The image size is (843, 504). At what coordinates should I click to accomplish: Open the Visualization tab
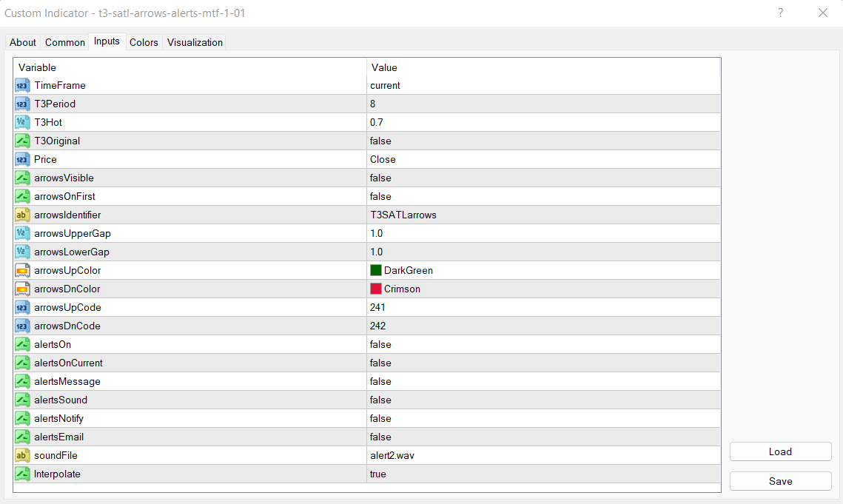[195, 43]
